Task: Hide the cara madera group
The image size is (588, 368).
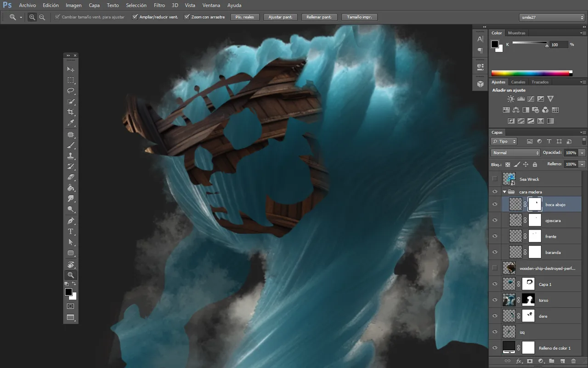Action: 495,192
